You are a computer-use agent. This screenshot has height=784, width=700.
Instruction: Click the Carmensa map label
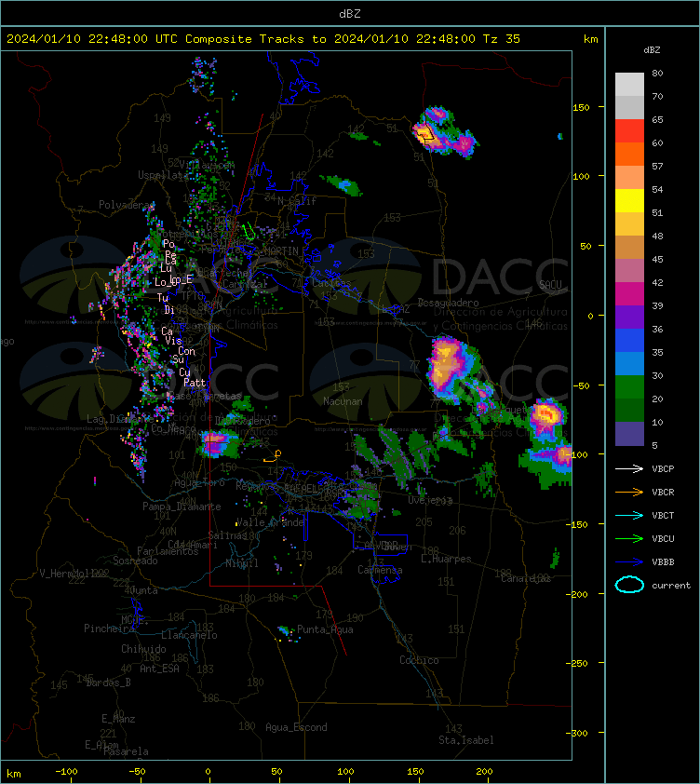click(x=380, y=570)
